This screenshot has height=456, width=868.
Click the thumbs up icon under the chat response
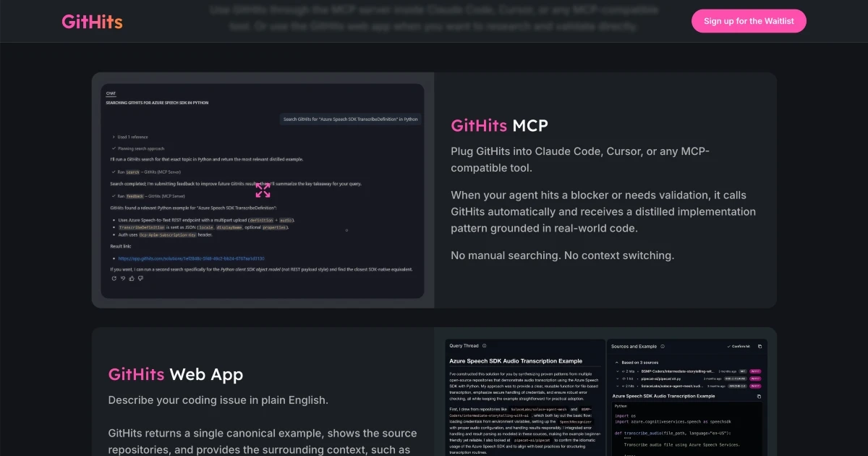(x=132, y=278)
